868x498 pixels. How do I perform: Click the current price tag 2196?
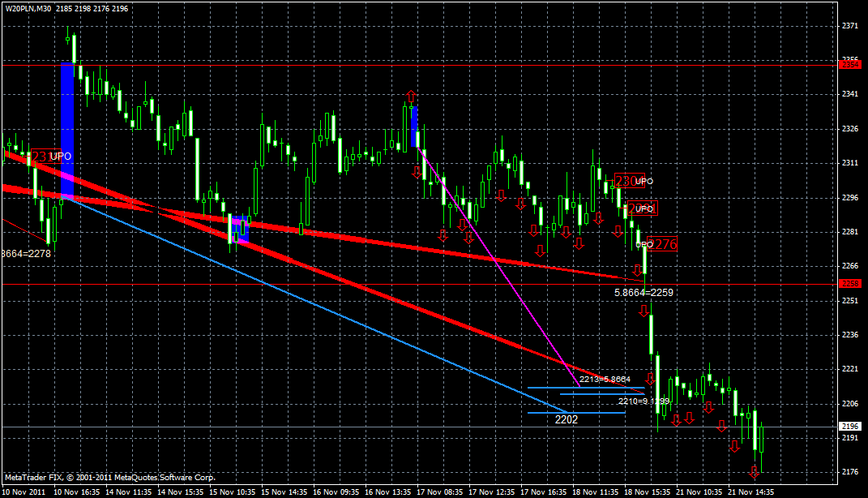(849, 427)
